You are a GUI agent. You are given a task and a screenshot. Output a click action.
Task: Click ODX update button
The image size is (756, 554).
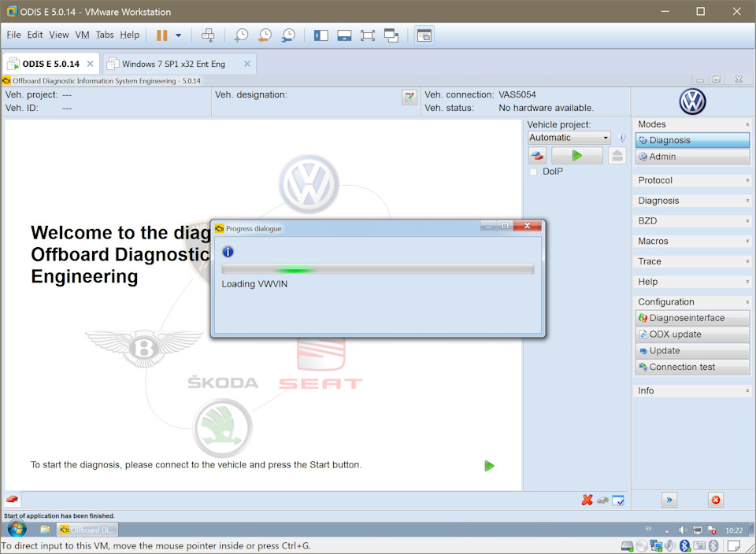click(692, 334)
